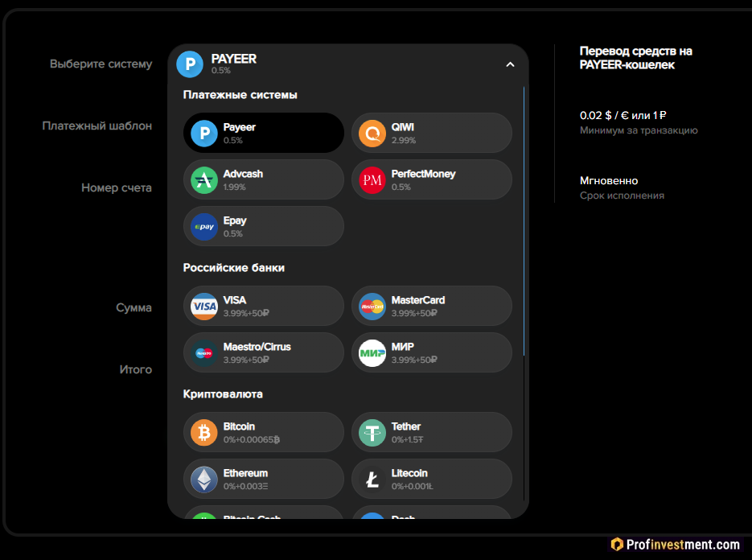The image size is (752, 560).
Task: Choose the МИР card option
Action: (x=432, y=352)
